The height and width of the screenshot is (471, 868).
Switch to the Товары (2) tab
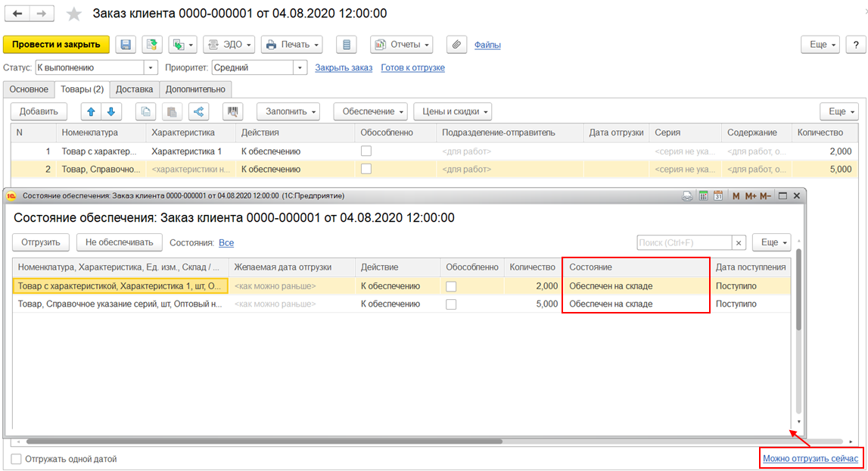pyautogui.click(x=82, y=89)
